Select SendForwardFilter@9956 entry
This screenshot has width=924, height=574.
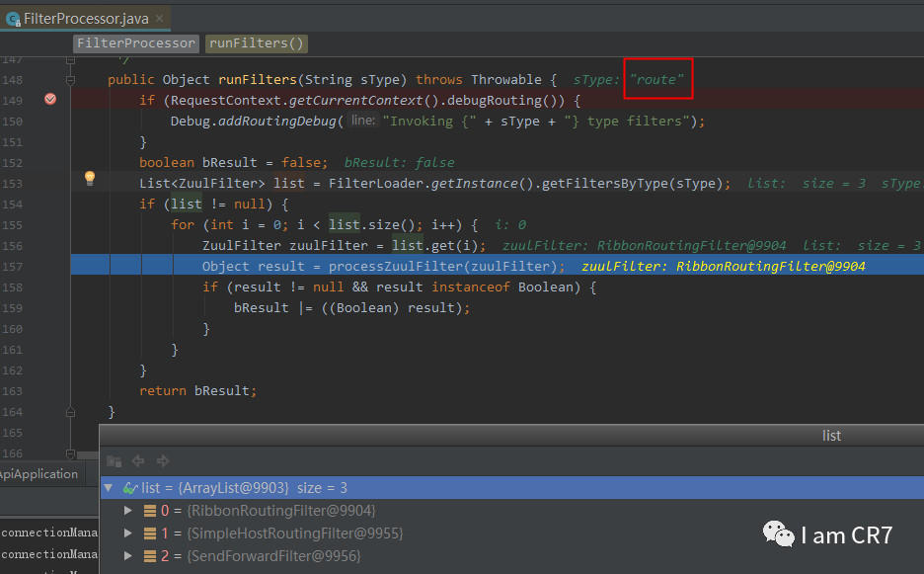[274, 555]
